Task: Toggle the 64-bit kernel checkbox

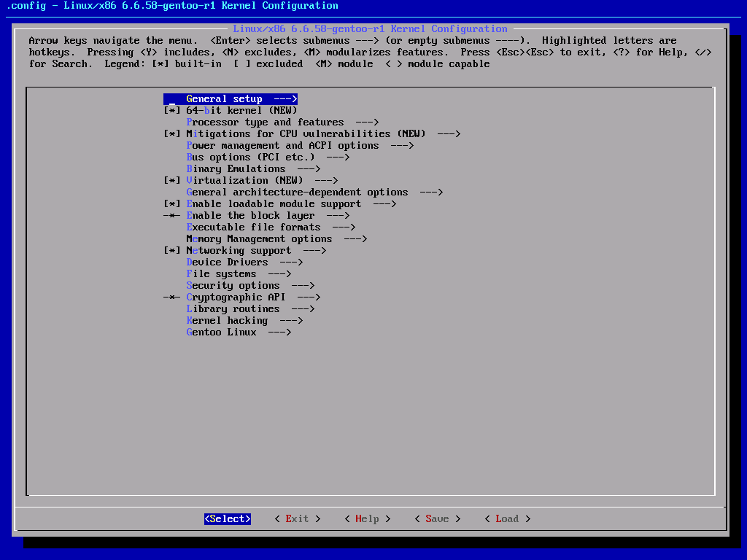Action: (x=172, y=111)
